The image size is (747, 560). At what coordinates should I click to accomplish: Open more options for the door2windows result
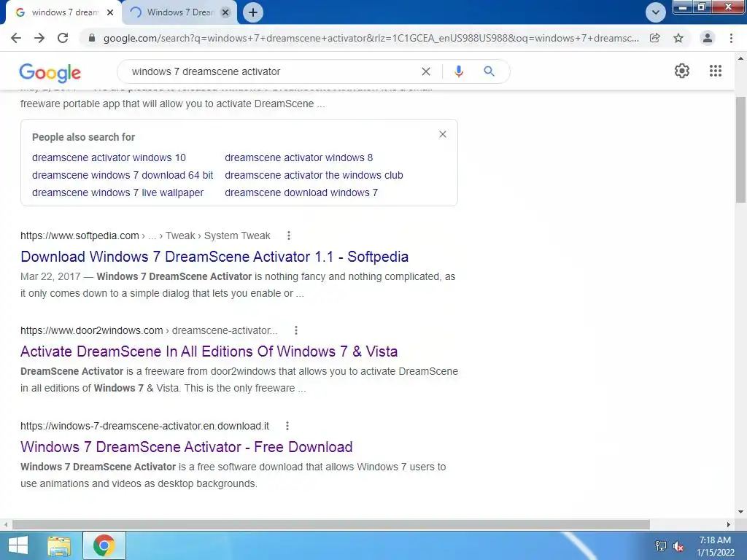click(x=296, y=330)
